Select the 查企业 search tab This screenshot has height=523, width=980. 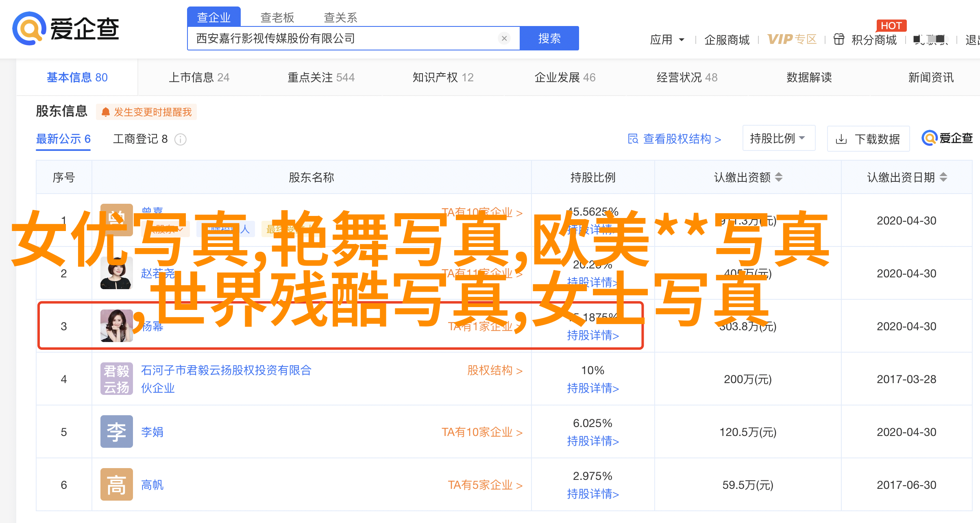(x=214, y=17)
